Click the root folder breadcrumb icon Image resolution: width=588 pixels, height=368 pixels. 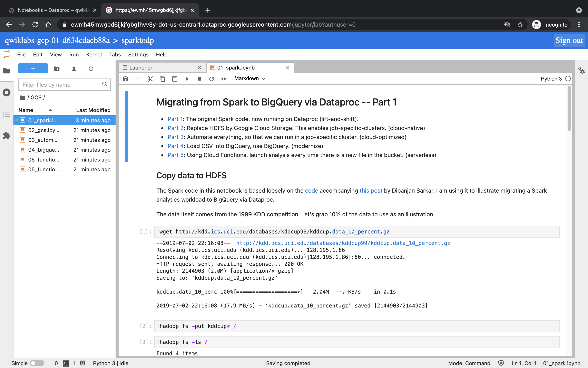[23, 98]
